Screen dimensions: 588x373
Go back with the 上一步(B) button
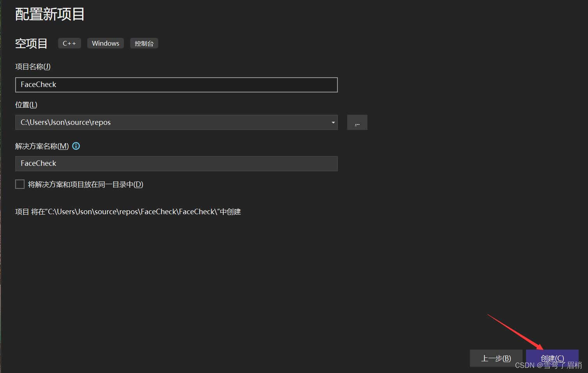click(496, 358)
